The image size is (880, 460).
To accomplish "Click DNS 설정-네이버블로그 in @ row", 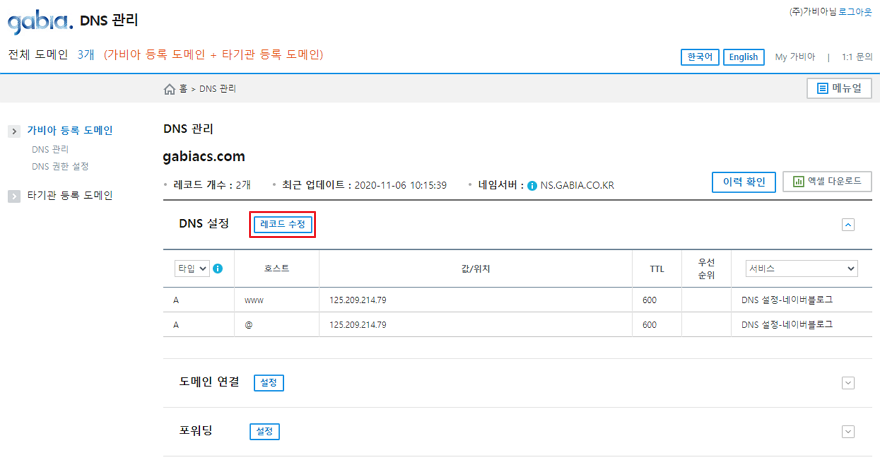I will pyautogui.click(x=787, y=325).
